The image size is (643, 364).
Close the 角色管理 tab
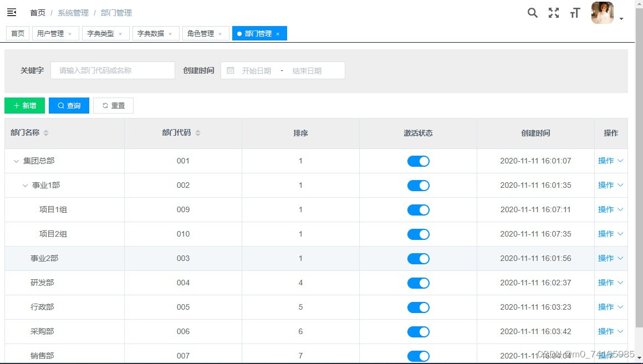(x=220, y=34)
